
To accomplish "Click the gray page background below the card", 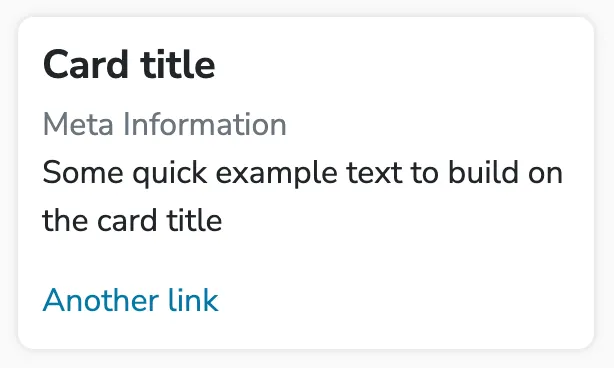I will (307, 360).
